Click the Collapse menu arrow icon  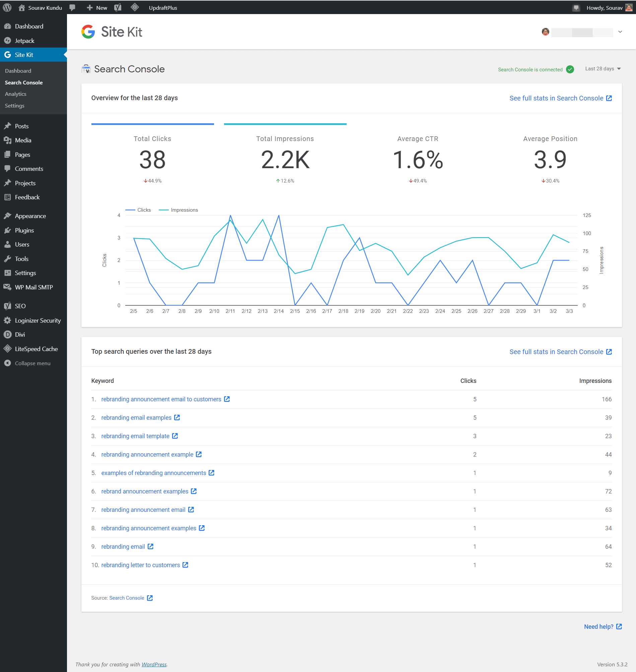tap(7, 363)
